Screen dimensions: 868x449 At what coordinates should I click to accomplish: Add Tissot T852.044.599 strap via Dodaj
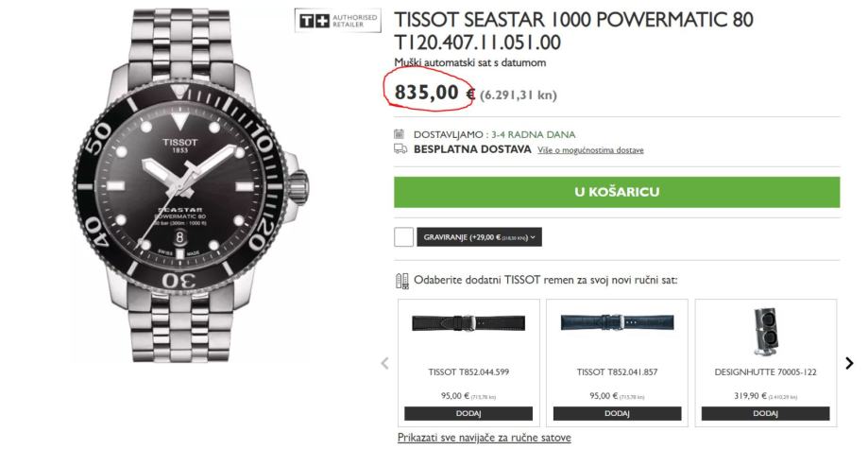pos(468,413)
